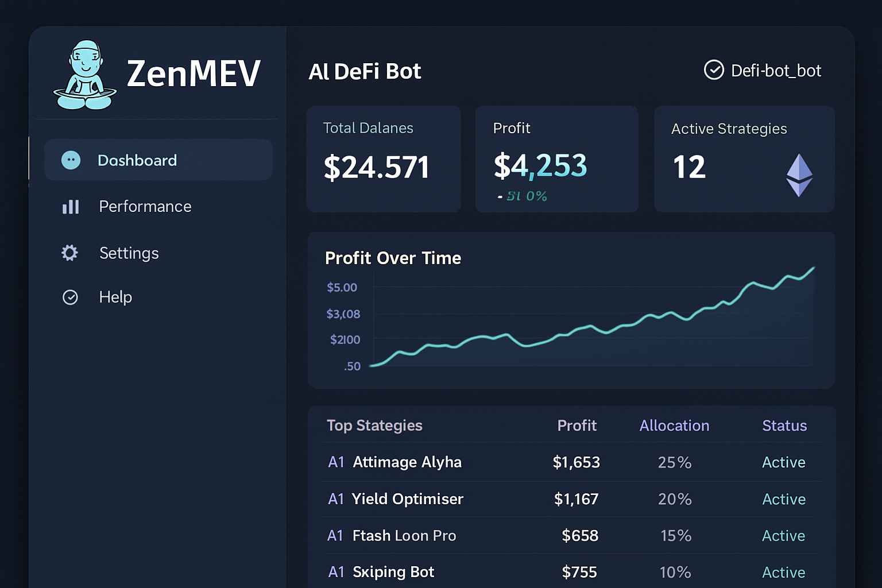Open the Dashboard menu item

tap(138, 160)
